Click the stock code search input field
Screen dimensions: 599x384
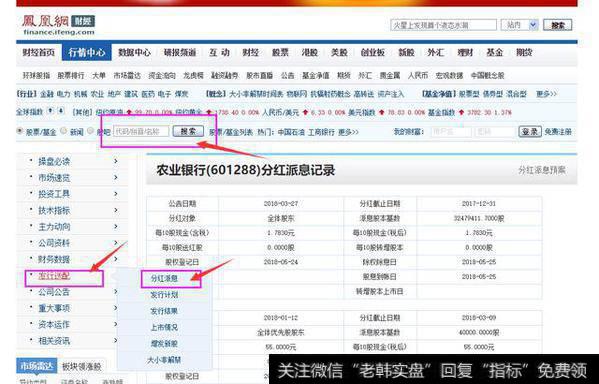(141, 131)
